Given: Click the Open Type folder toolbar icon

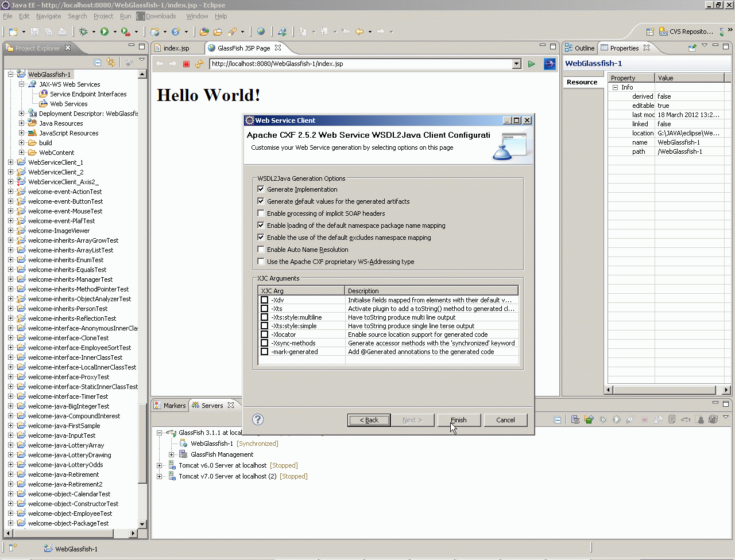Looking at the screenshot, I should click(204, 32).
